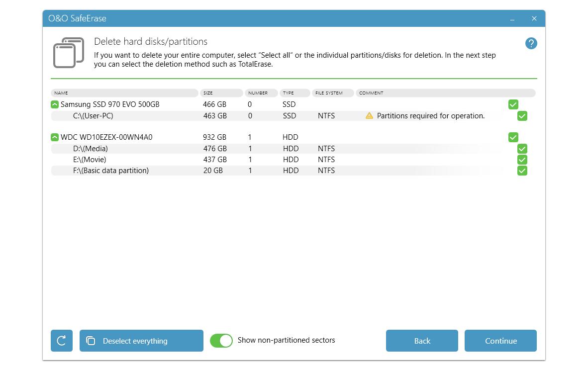The width and height of the screenshot is (588, 370).
Task: Sort by the Size column header
Action: [x=221, y=93]
